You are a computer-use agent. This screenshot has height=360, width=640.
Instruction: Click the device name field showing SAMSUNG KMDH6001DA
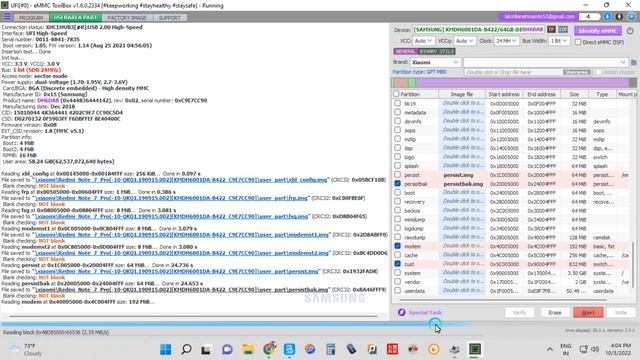pos(478,30)
